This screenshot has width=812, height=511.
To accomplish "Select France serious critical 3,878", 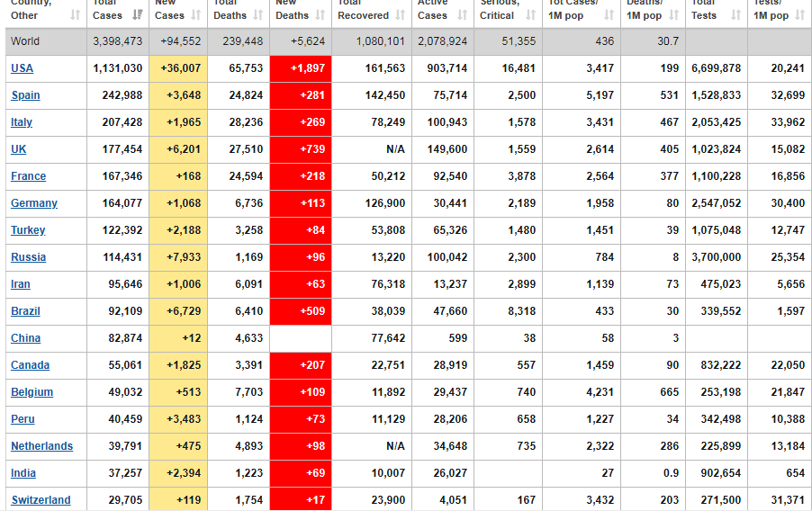I will pos(521,176).
